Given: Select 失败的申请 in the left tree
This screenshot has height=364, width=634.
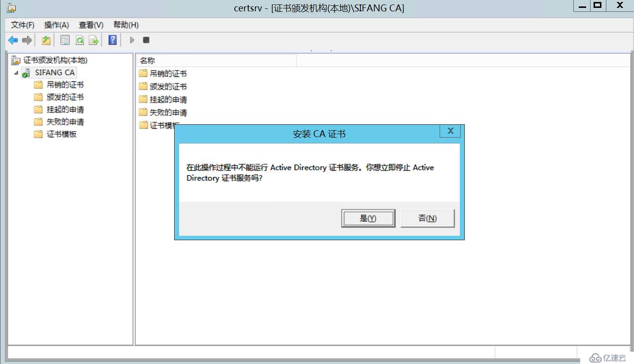Looking at the screenshot, I should pyautogui.click(x=65, y=122).
